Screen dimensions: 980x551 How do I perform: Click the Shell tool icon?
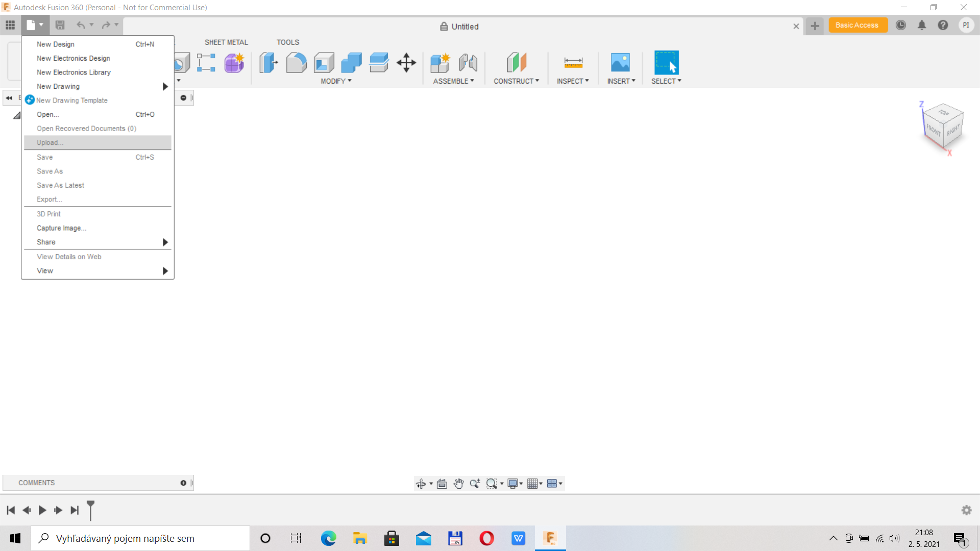pyautogui.click(x=324, y=63)
